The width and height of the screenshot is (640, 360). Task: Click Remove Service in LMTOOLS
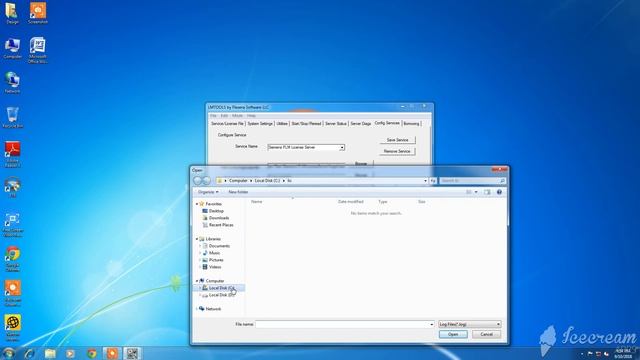click(x=397, y=151)
